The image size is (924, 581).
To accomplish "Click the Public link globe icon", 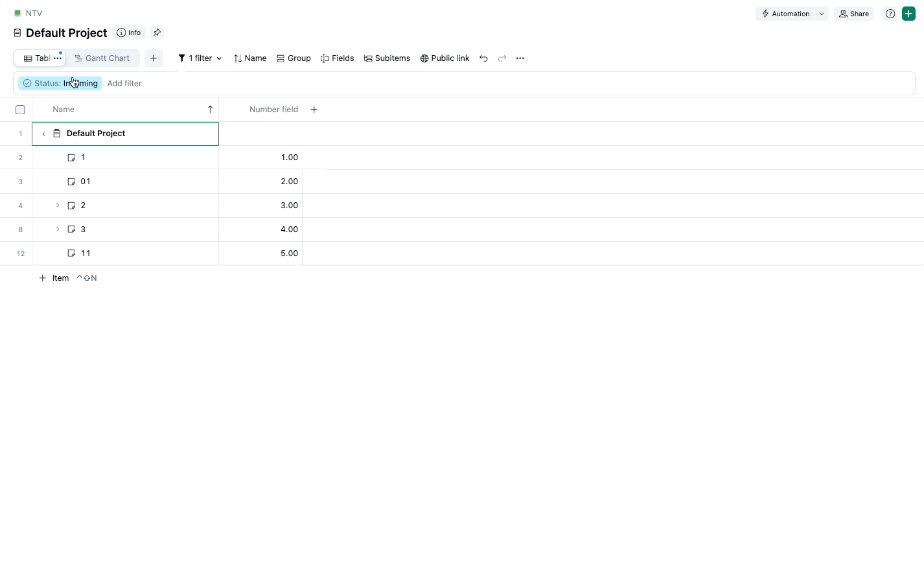I will (x=425, y=58).
